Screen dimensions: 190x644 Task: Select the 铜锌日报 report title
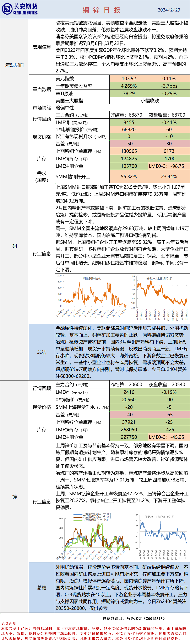tap(102, 10)
